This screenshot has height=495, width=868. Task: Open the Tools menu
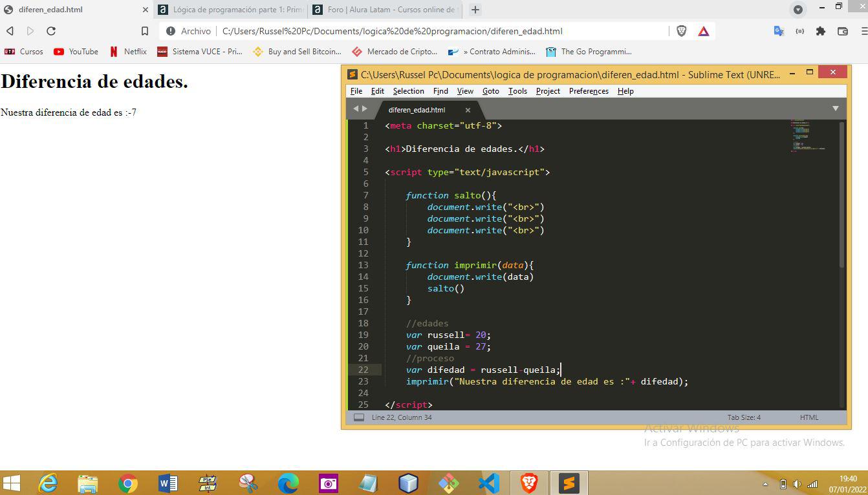pyautogui.click(x=517, y=91)
